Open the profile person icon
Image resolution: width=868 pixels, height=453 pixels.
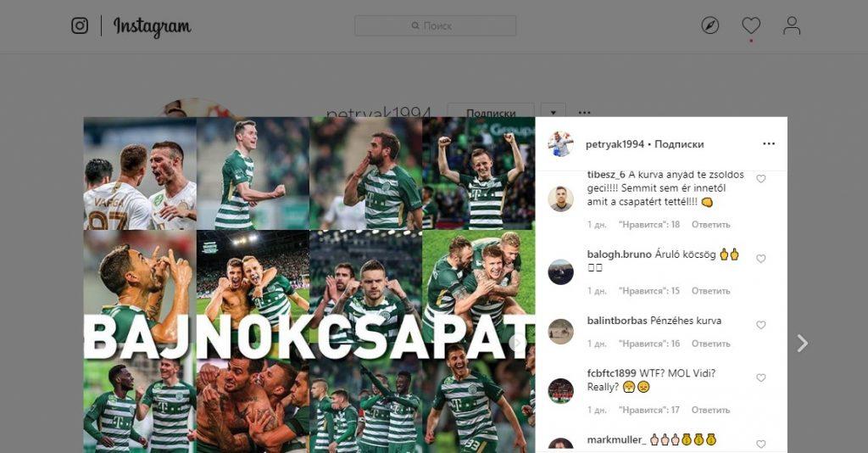point(792,25)
